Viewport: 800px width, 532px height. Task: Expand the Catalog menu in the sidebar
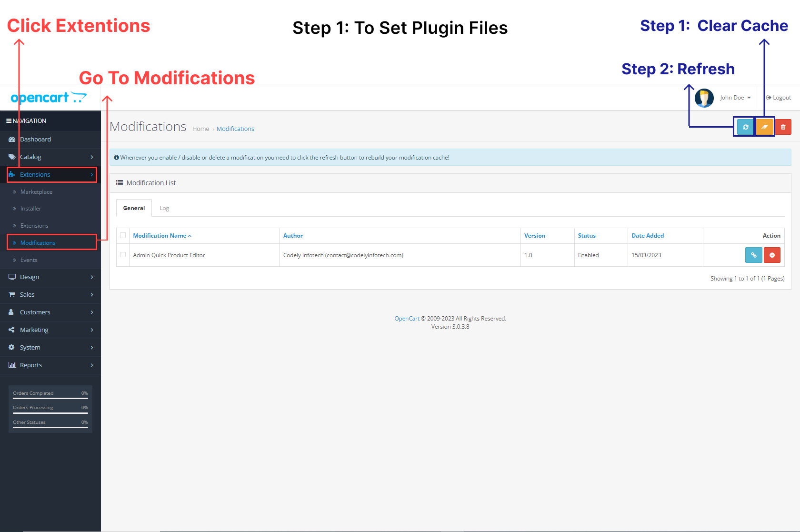(30, 157)
